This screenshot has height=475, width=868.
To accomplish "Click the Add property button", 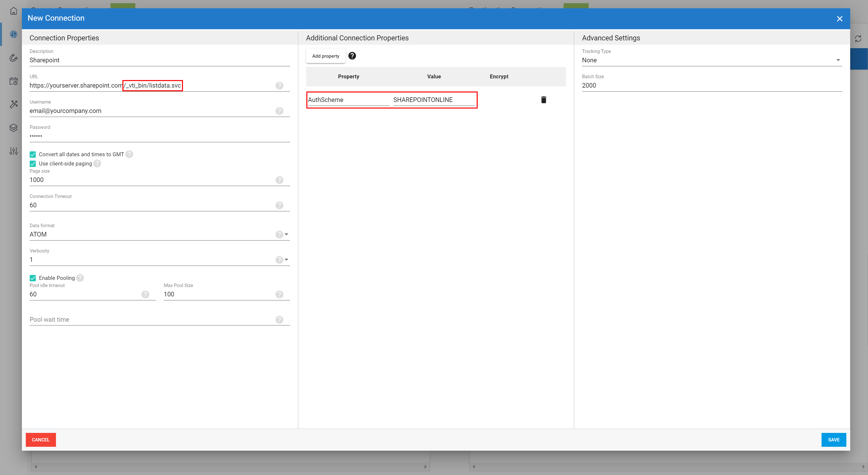I will point(326,56).
